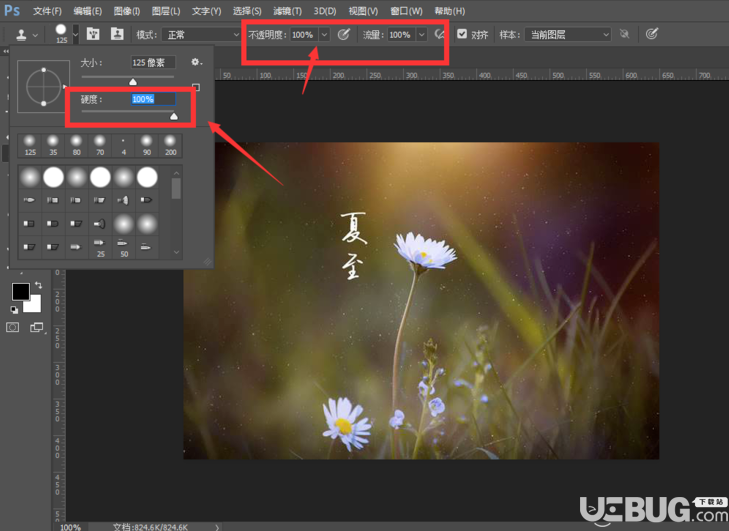Click the brush preview showing 125
Screen dimensions: 729x531
[x=61, y=33]
